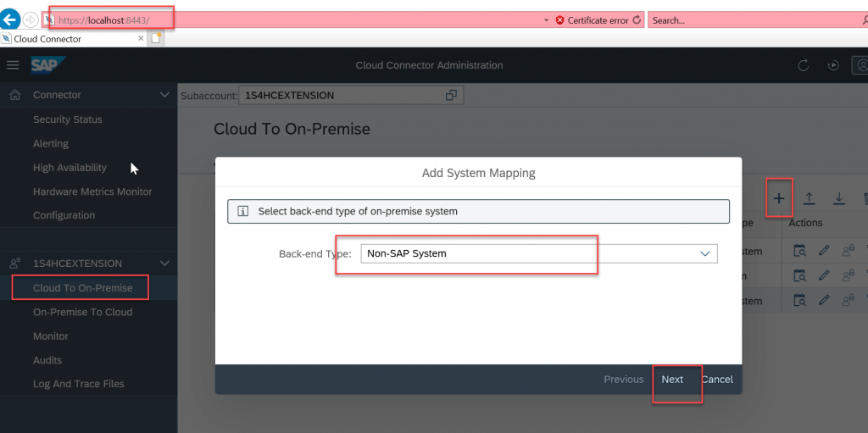
Task: Click the check availability icon in the middle table row
Action: (x=800, y=275)
